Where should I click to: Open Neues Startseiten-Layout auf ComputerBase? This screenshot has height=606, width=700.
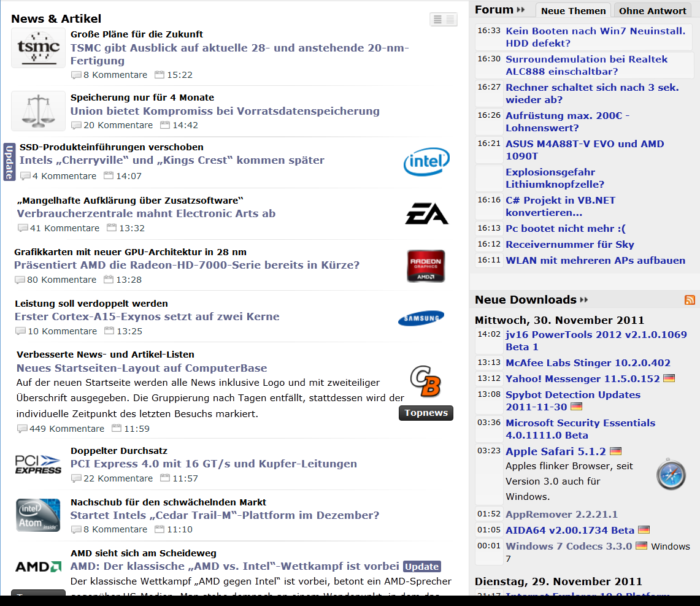[x=142, y=368]
